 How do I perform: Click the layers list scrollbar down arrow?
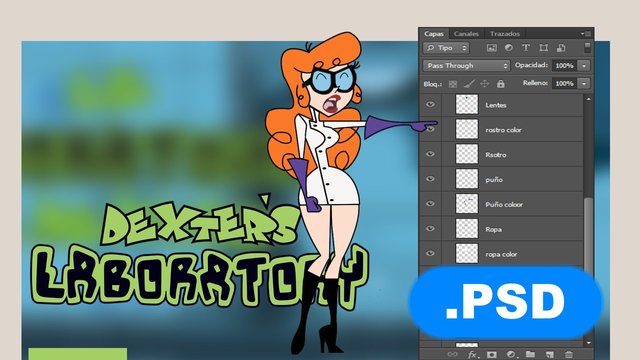[x=588, y=343]
